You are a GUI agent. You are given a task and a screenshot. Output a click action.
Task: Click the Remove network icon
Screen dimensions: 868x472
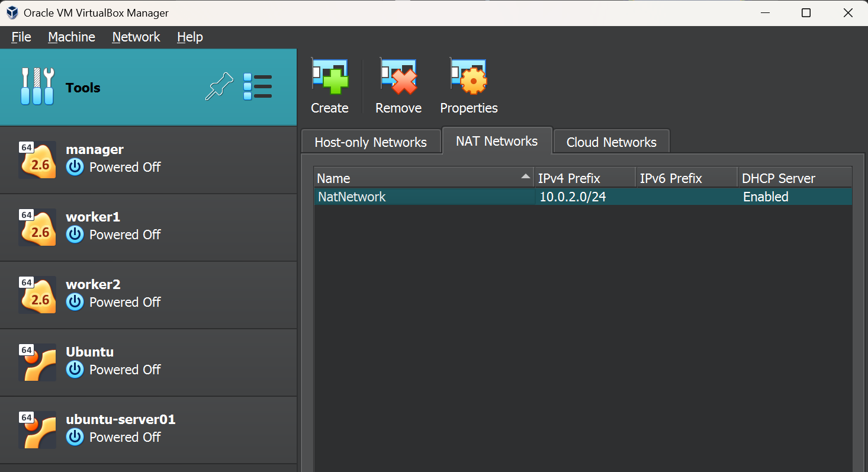point(398,78)
